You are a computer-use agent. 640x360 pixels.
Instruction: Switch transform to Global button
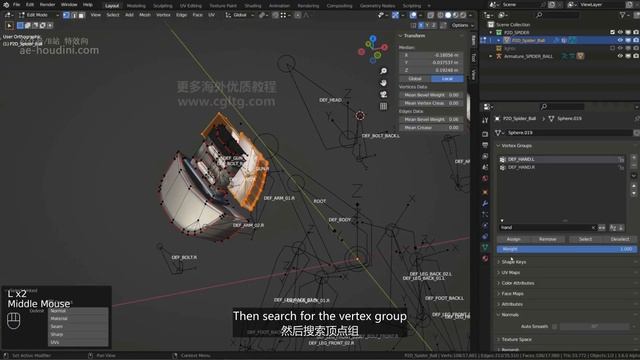click(415, 79)
